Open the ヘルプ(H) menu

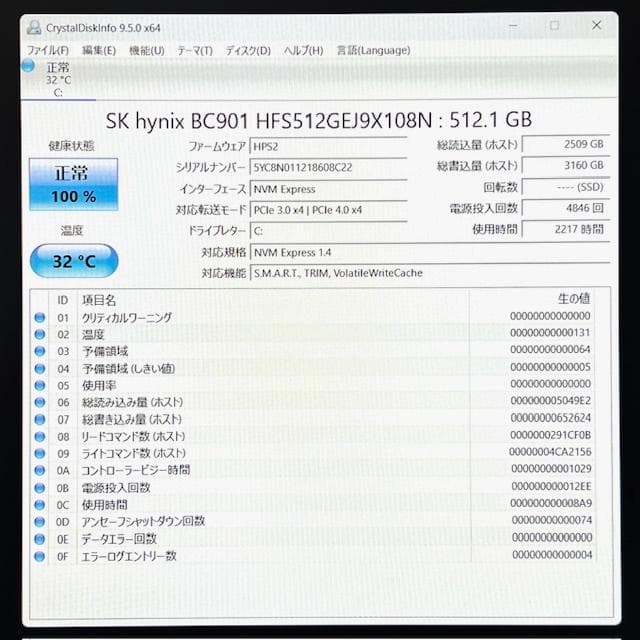click(303, 51)
